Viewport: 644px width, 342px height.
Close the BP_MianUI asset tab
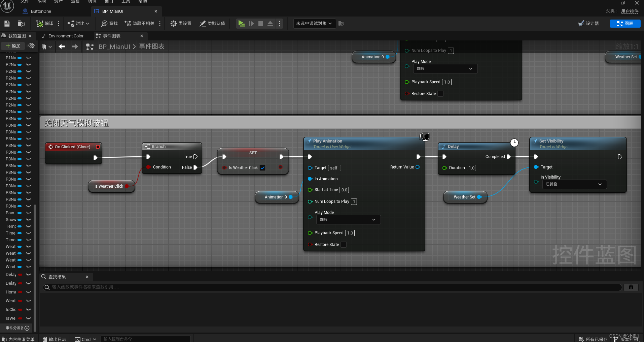click(x=156, y=11)
